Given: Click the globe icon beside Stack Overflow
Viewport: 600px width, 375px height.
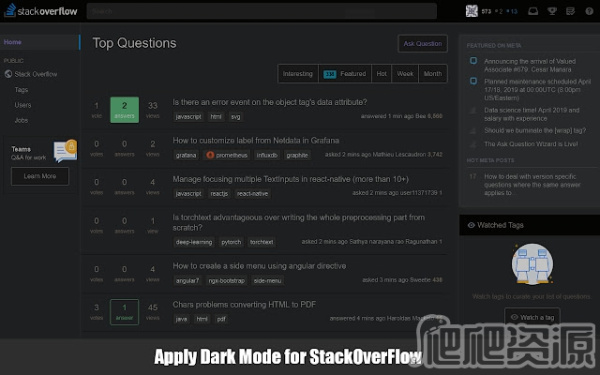Looking at the screenshot, I should point(8,74).
